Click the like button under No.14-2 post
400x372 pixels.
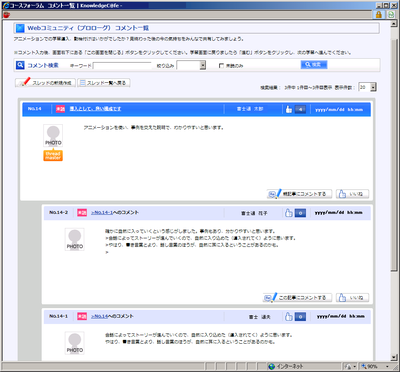tap(352, 297)
